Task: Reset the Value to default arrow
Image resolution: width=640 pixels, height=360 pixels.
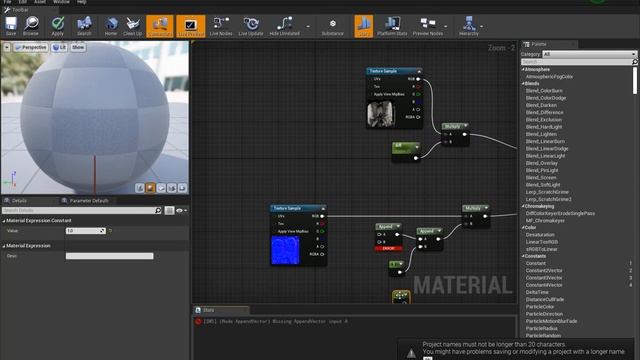Action: click(110, 231)
